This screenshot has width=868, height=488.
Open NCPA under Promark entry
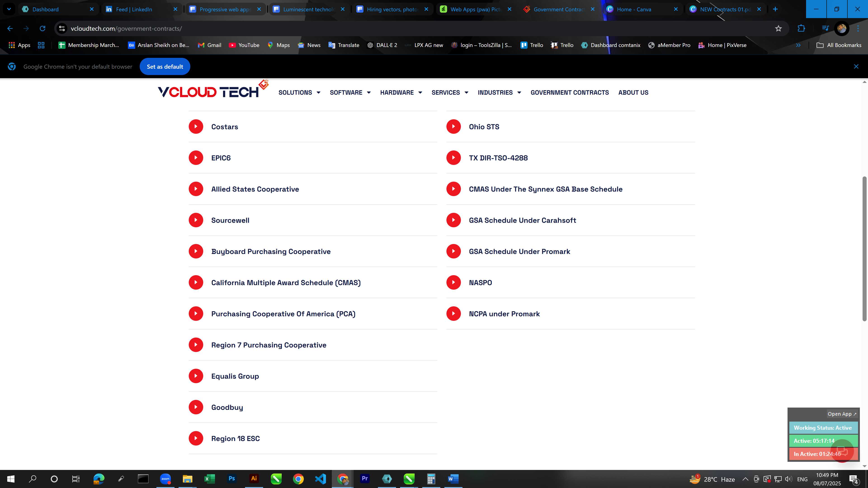click(505, 314)
